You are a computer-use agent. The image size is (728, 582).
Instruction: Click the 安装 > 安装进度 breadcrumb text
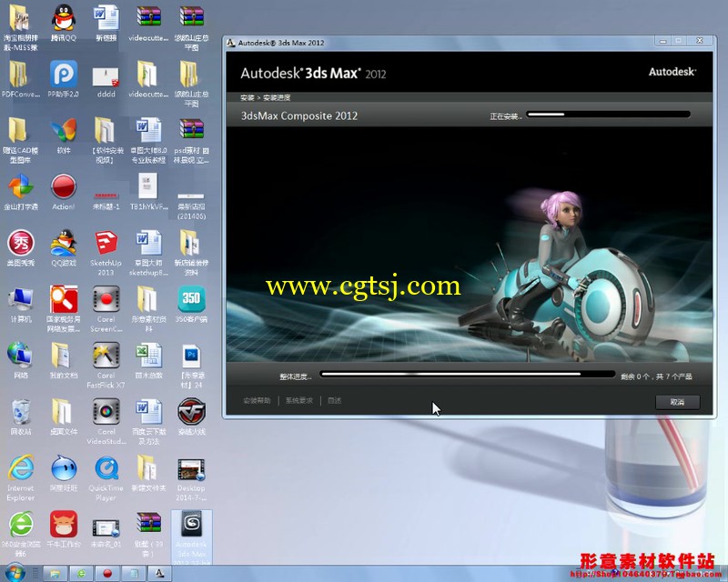(x=265, y=97)
